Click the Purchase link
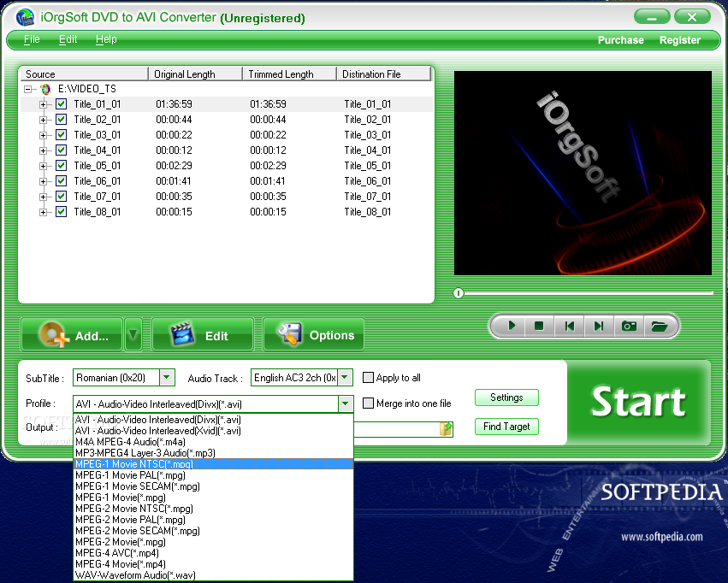Screen dimensions: 728x583 click(x=620, y=40)
